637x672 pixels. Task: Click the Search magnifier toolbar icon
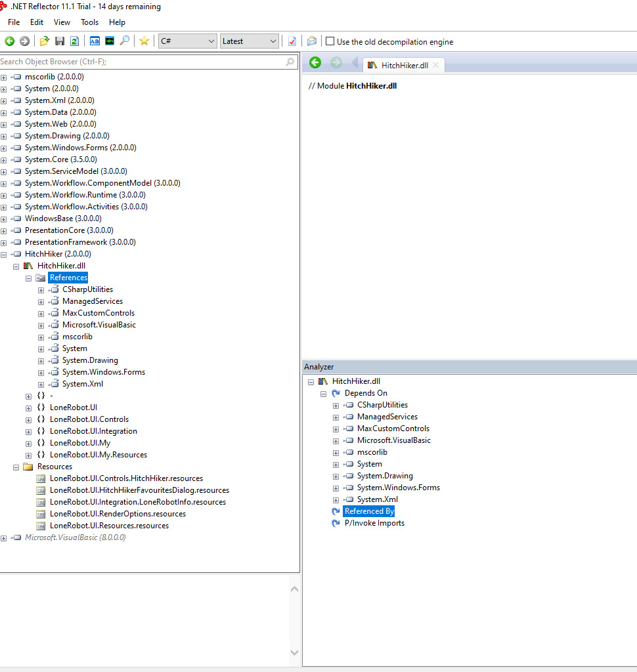click(x=124, y=41)
